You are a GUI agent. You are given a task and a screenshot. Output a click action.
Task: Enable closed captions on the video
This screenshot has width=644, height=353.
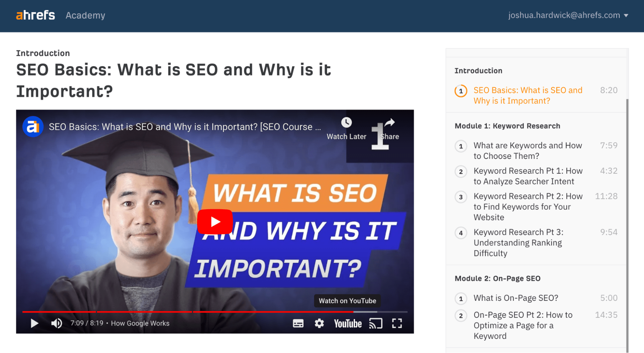298,323
